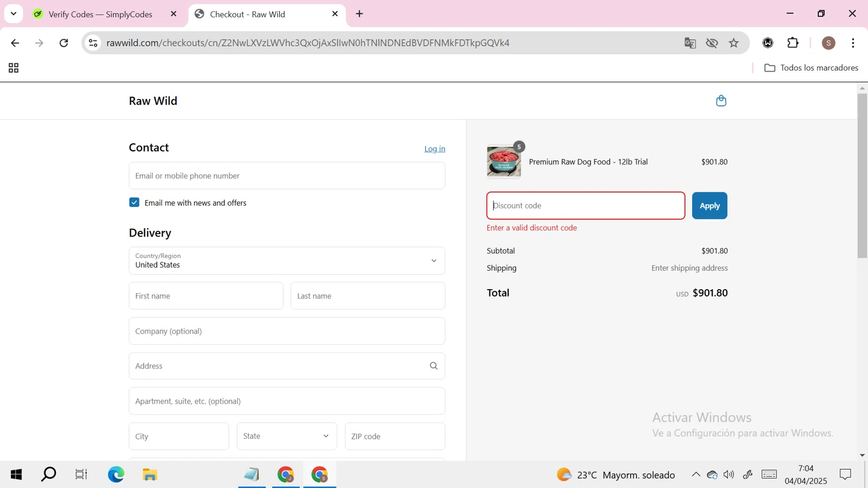The image size is (868, 488).
Task: Apply the discount code
Action: (709, 206)
